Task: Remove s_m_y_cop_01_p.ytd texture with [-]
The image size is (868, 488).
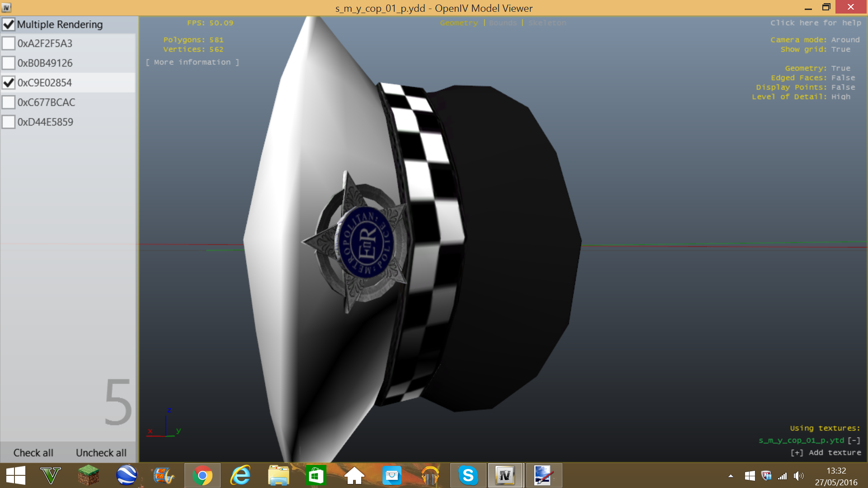Action: click(854, 441)
